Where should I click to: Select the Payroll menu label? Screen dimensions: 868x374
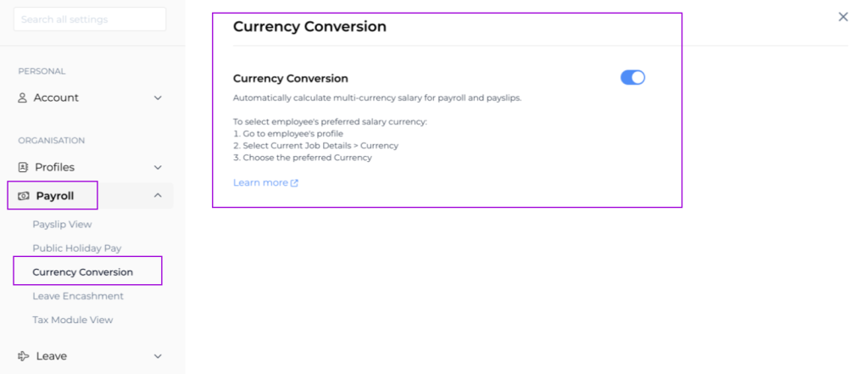(55, 196)
